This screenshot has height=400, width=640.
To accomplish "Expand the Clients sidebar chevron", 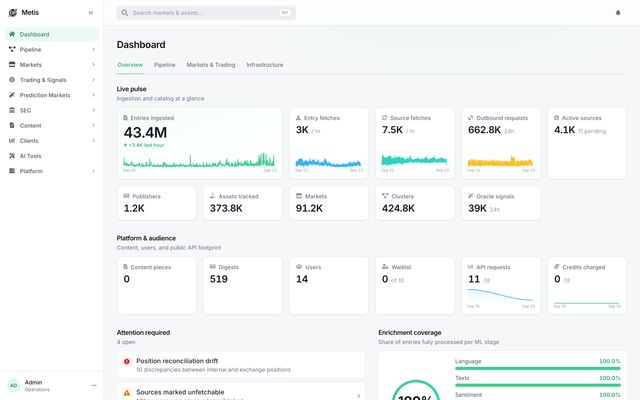I will tap(93, 140).
